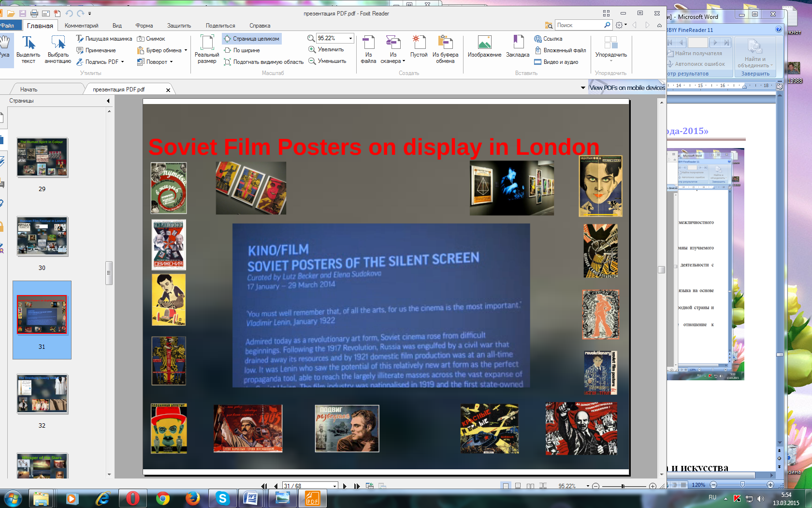Switch to the Вид ribbon tab

(117, 26)
